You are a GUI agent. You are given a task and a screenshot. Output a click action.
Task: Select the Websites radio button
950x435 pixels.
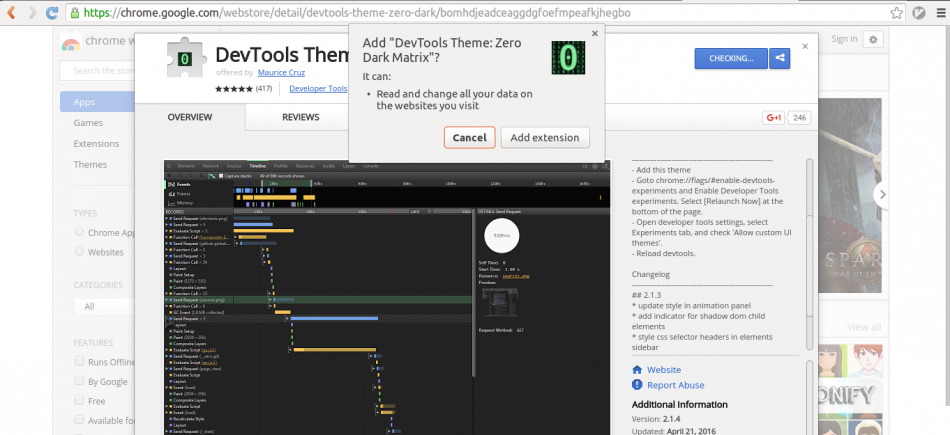tap(79, 251)
